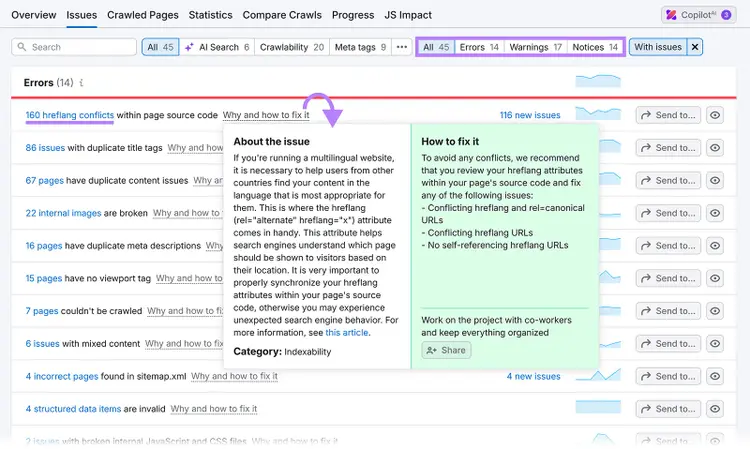Send hreflang conflicts issue via Send to
This screenshot has height=449, width=750.
[x=668, y=115]
